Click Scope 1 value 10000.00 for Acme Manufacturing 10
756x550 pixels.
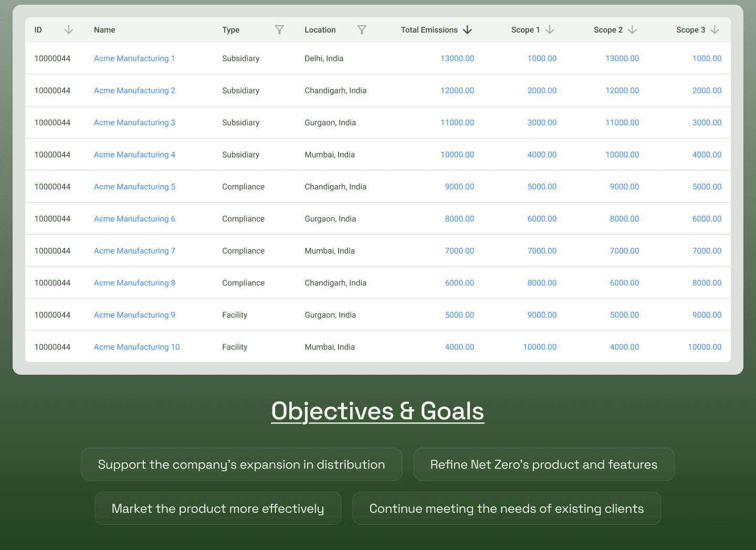[x=540, y=347]
